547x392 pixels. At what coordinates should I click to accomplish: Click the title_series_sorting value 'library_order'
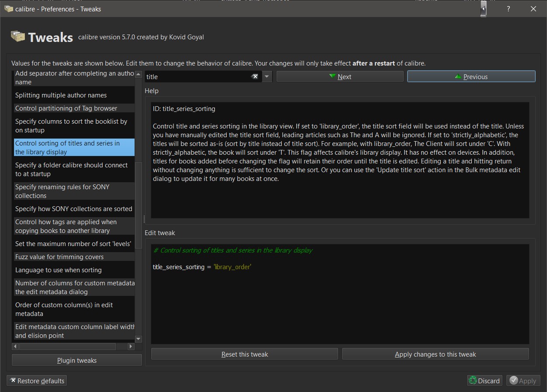[232, 267]
